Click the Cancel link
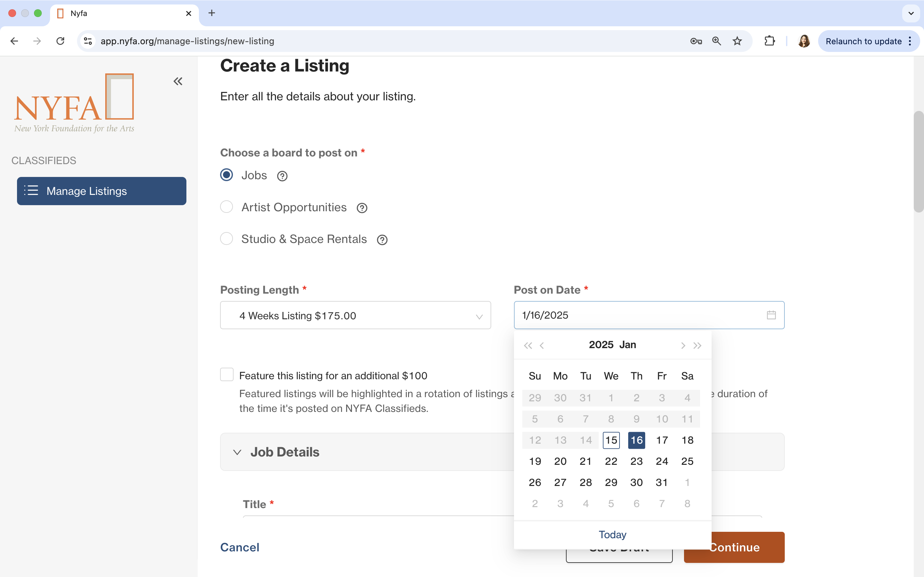The height and width of the screenshot is (577, 924). 240,547
